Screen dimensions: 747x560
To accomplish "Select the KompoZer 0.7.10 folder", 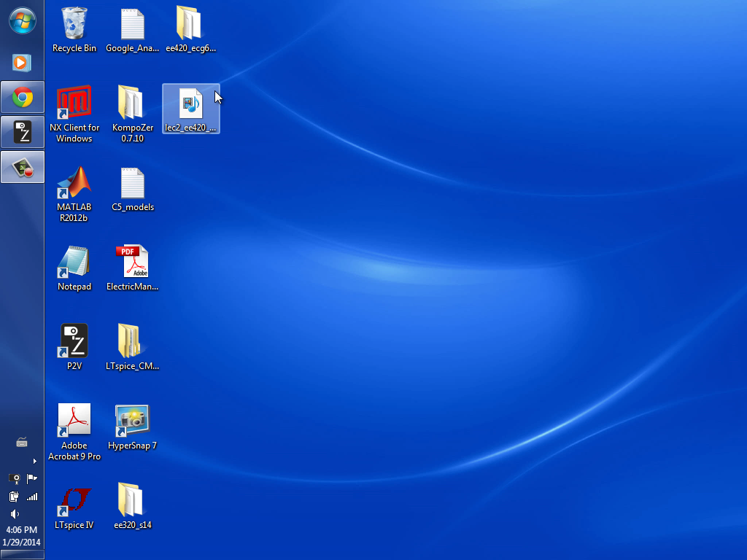I will point(133,114).
